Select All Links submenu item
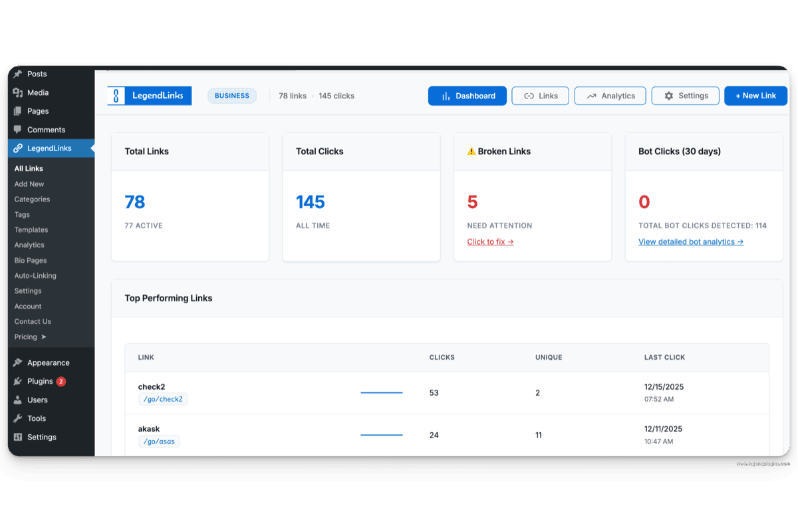Viewport: 798px width, 532px height. [x=29, y=168]
